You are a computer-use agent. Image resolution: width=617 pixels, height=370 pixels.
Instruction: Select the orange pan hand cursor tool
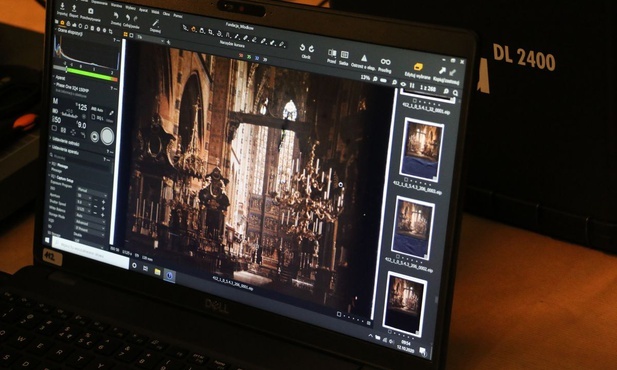pos(194,29)
